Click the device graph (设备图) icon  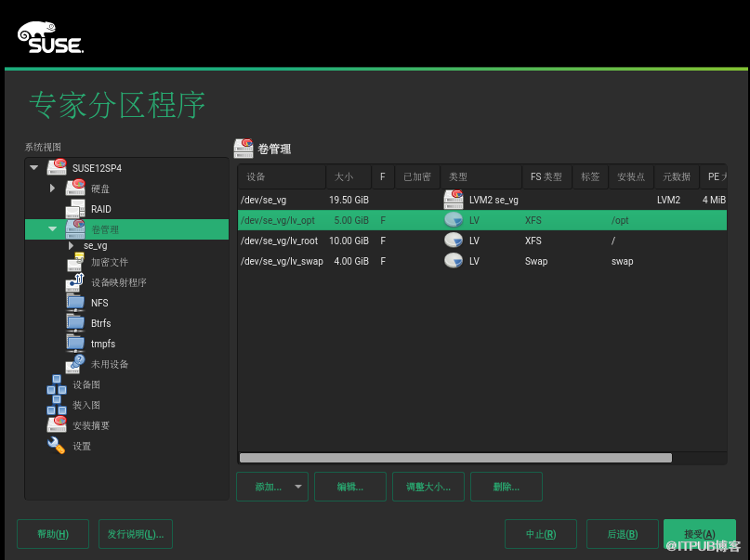[57, 384]
